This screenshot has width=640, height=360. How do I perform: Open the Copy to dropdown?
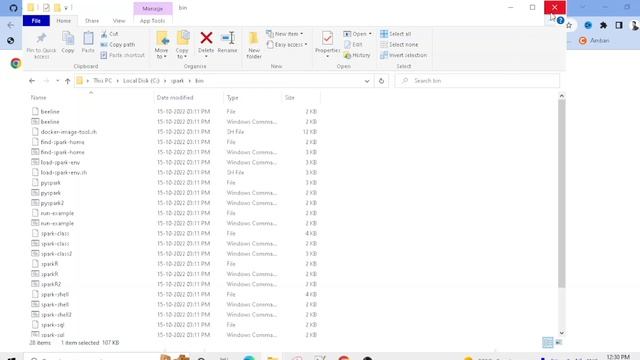182,45
